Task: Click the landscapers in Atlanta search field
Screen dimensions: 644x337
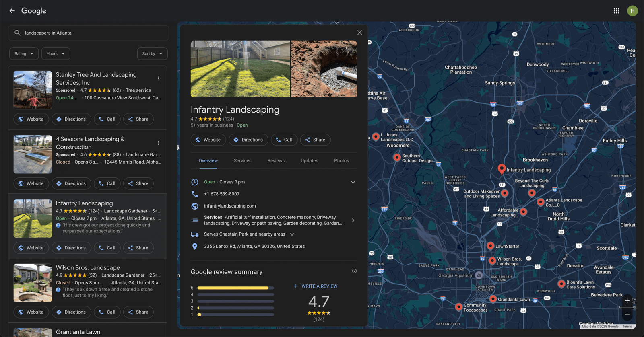Action: (89, 33)
